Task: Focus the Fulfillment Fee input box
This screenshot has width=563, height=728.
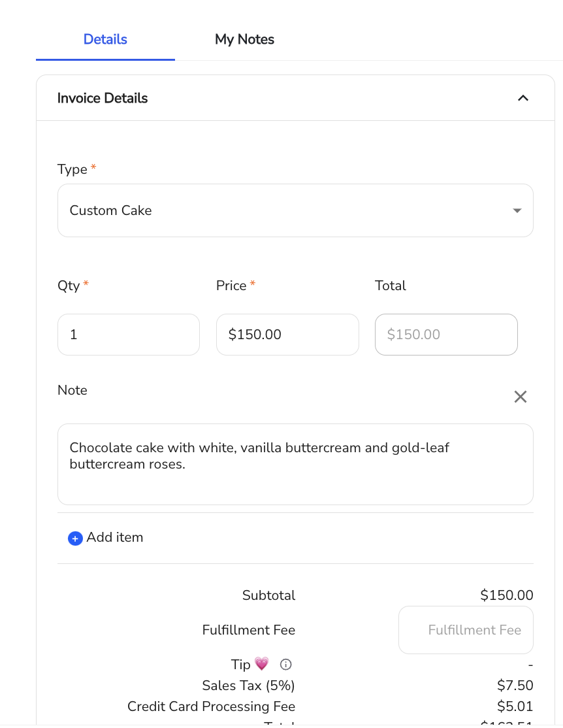Action: [x=466, y=630]
